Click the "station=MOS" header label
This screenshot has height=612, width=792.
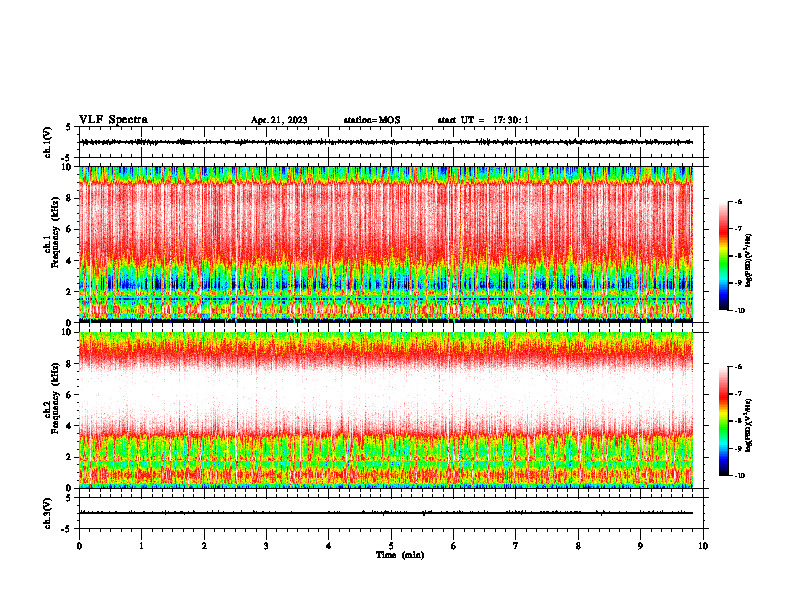[372, 120]
